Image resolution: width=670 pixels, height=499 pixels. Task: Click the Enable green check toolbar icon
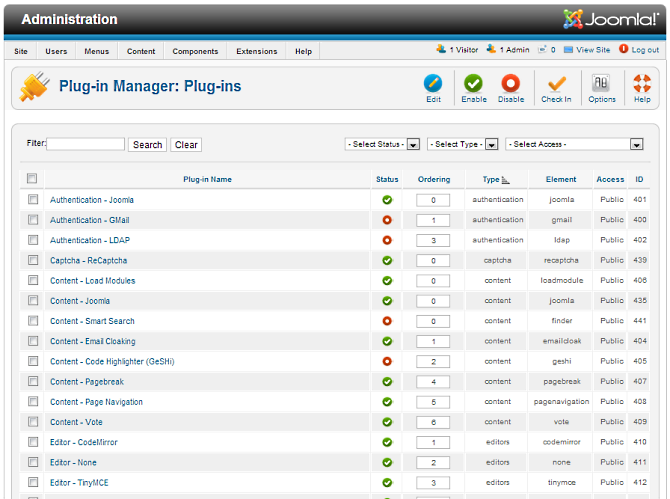pyautogui.click(x=473, y=83)
